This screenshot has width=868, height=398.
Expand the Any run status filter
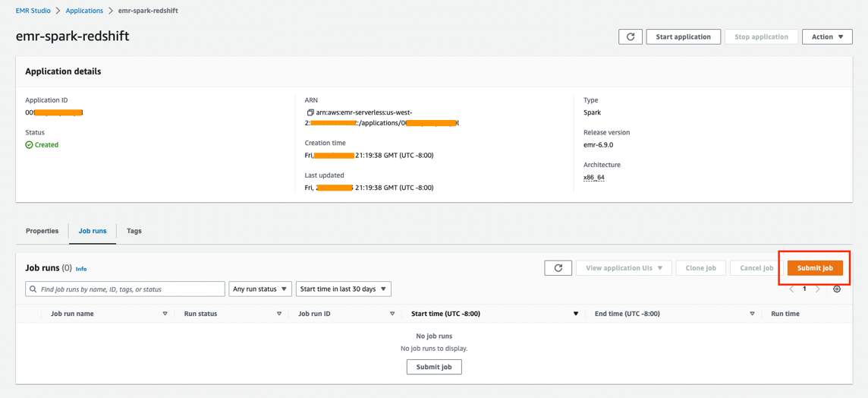[260, 289]
